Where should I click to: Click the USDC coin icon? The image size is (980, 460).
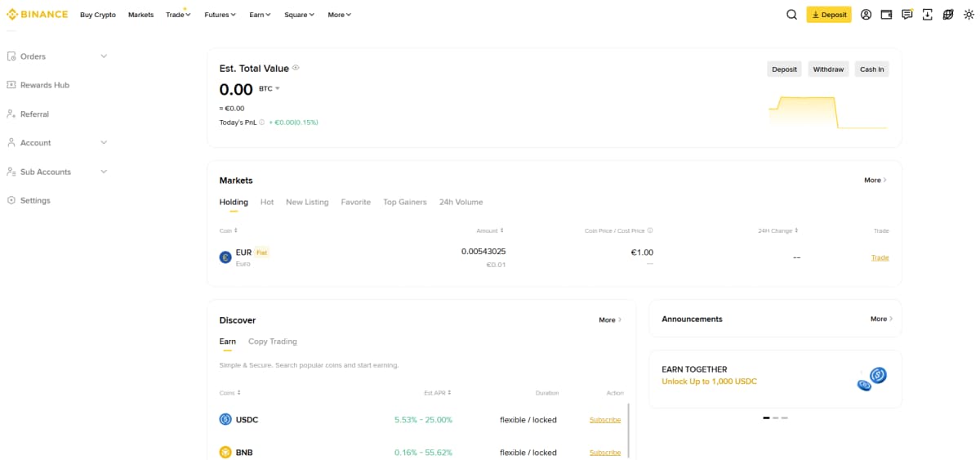[225, 419]
